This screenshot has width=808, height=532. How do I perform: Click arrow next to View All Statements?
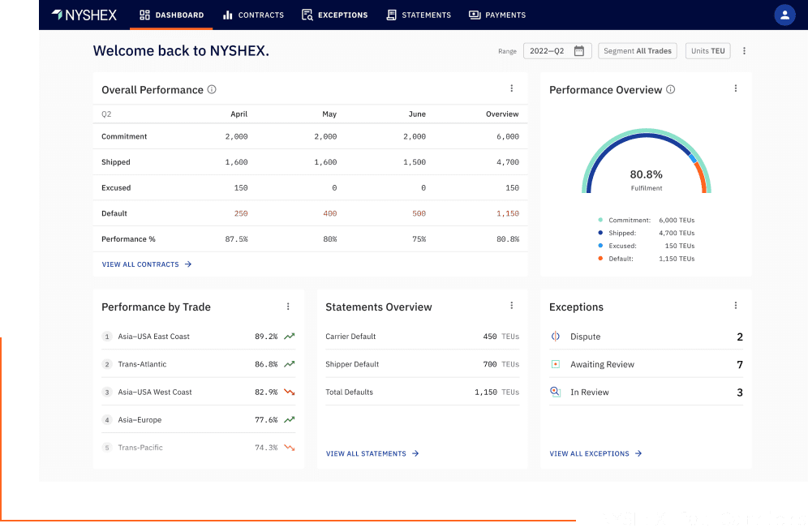415,453
